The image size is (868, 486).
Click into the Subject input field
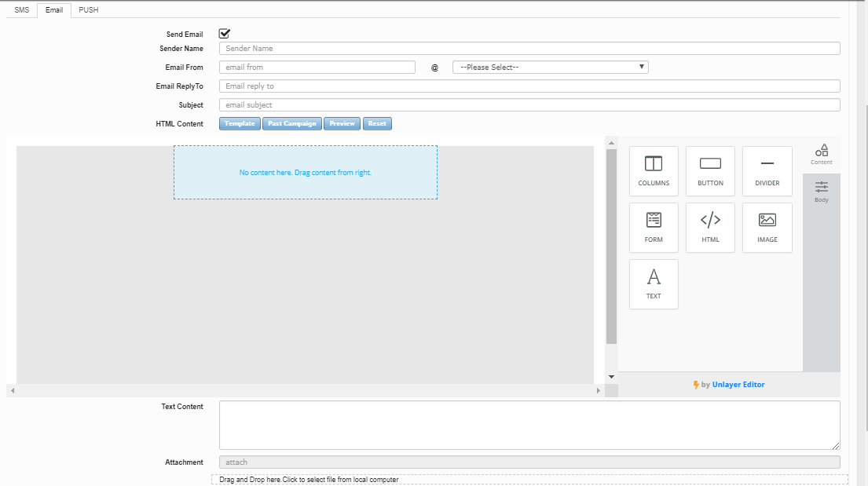[529, 105]
